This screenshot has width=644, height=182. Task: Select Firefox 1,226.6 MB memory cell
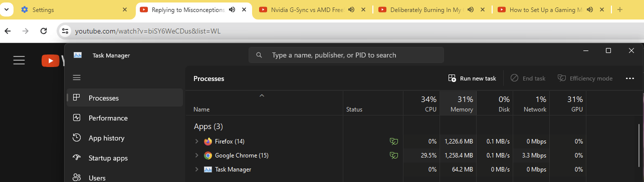[458, 141]
